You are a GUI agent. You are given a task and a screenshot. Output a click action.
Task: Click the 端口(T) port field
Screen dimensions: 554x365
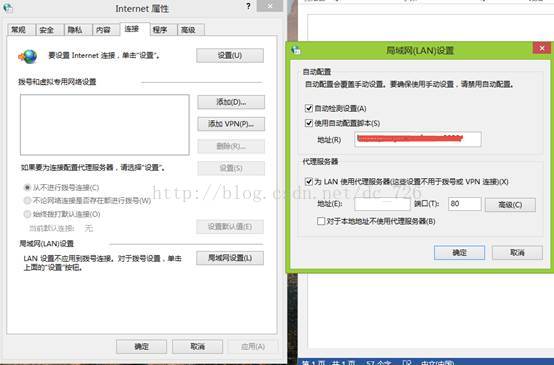(465, 204)
